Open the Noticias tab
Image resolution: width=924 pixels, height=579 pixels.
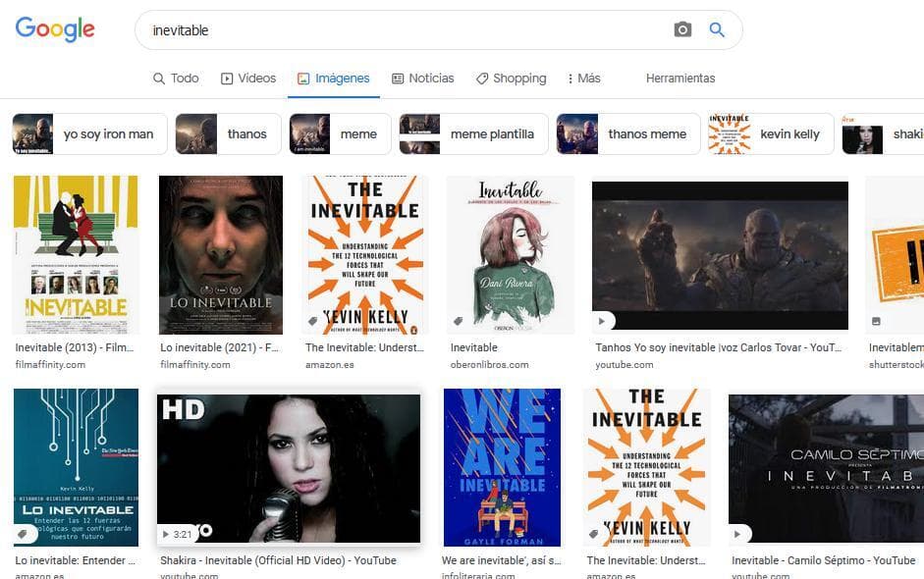coord(423,79)
